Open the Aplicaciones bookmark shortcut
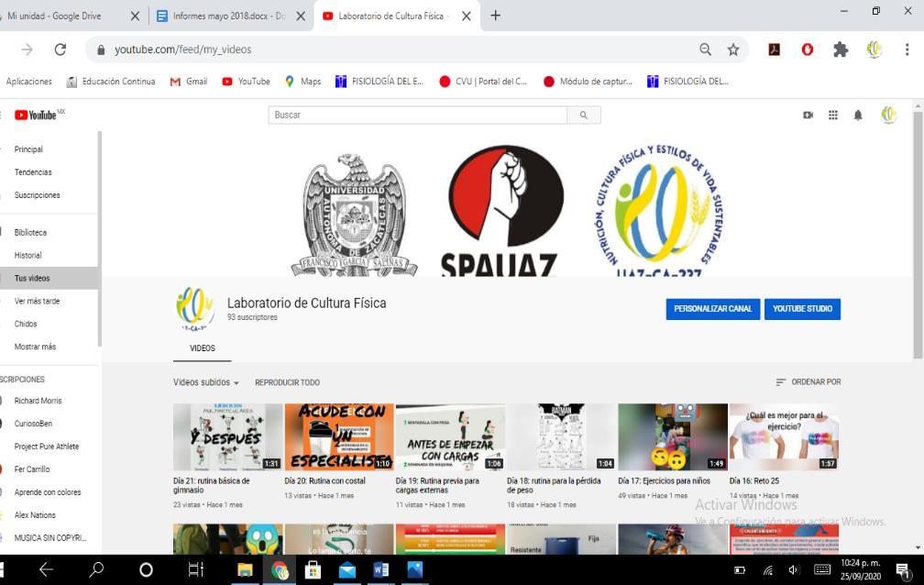 [29, 82]
